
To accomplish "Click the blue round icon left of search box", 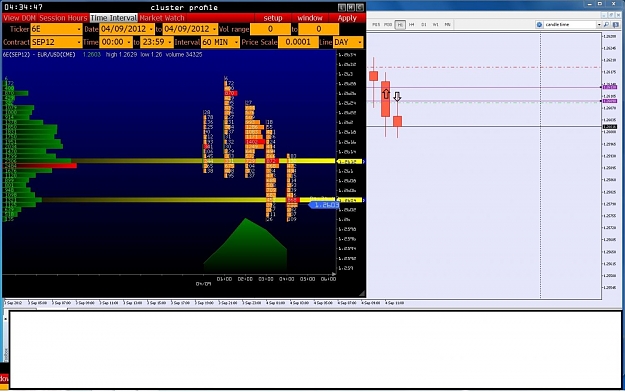I will tap(539, 25).
